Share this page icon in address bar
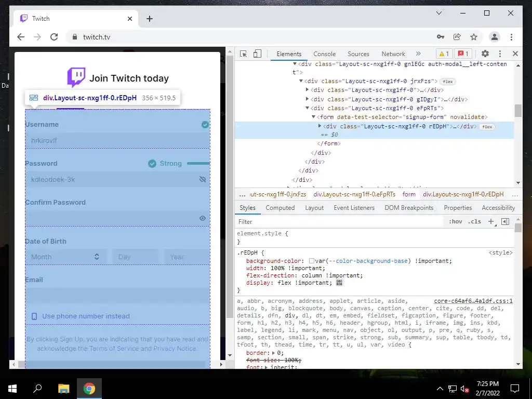The height and width of the screenshot is (399, 532). (x=457, y=37)
